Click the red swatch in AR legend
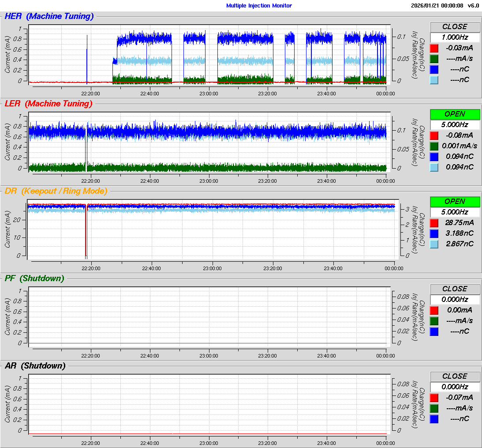Image resolution: width=482 pixels, height=448 pixels. coord(434,397)
